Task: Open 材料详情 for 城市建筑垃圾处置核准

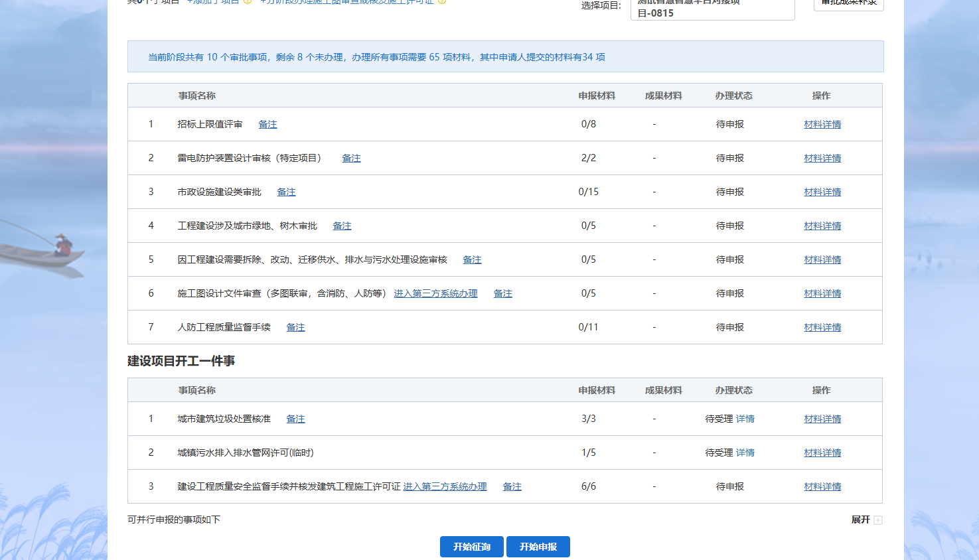Action: pos(822,419)
